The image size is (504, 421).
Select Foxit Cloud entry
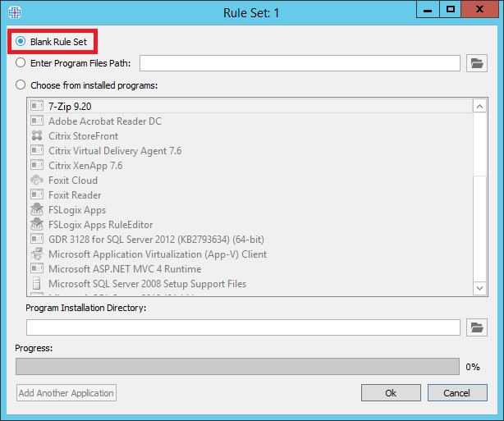point(250,181)
